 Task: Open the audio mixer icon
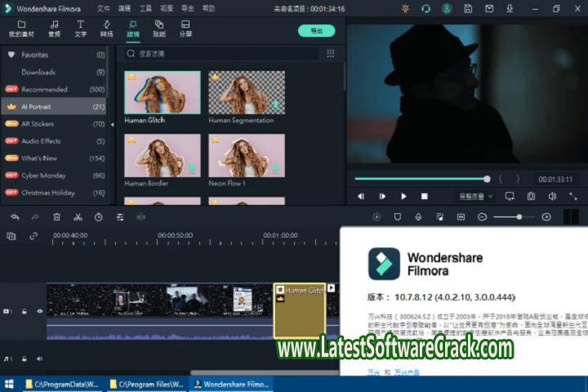tap(440, 216)
